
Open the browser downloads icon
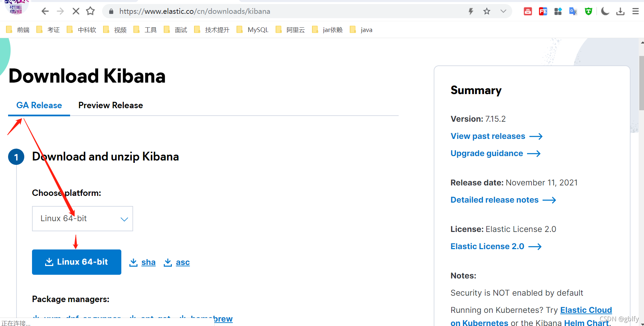(621, 11)
